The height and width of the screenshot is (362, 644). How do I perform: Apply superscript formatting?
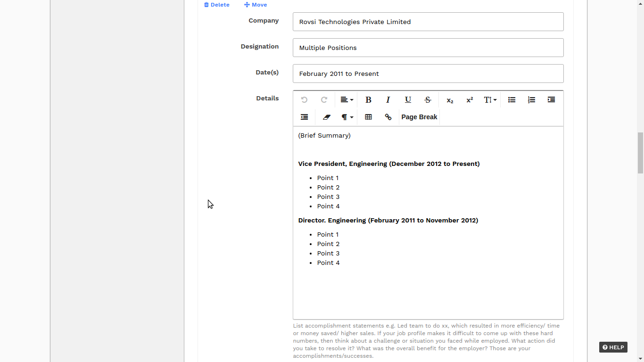(x=470, y=100)
